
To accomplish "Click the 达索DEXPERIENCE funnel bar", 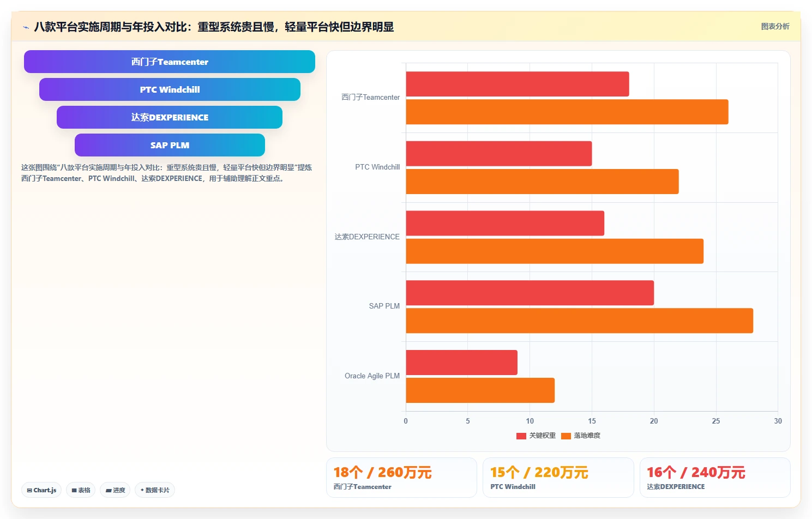I will click(x=170, y=117).
